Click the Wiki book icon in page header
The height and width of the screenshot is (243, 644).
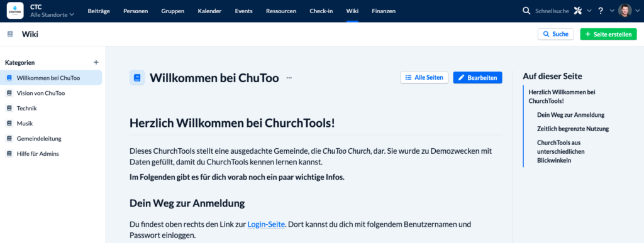tap(10, 35)
